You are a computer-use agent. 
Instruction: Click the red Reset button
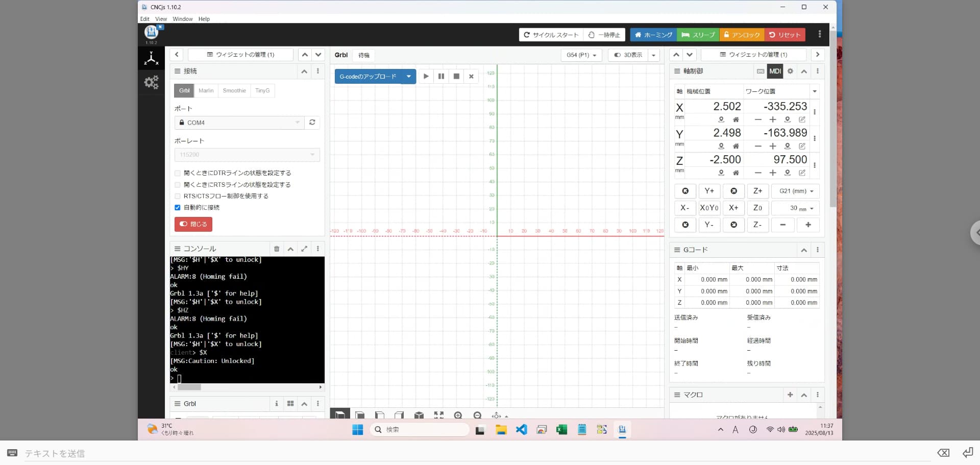[x=785, y=35]
